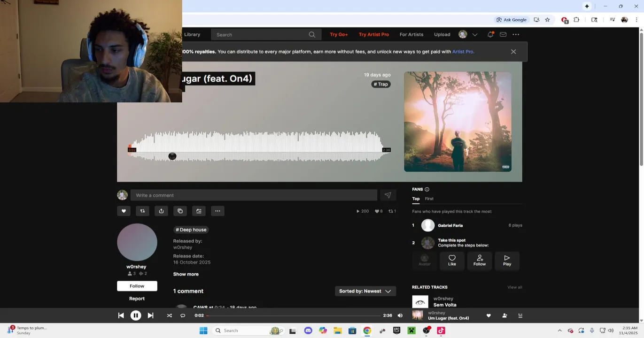Follow w0rshey with the Follow button
The image size is (644, 338).
[x=137, y=286]
